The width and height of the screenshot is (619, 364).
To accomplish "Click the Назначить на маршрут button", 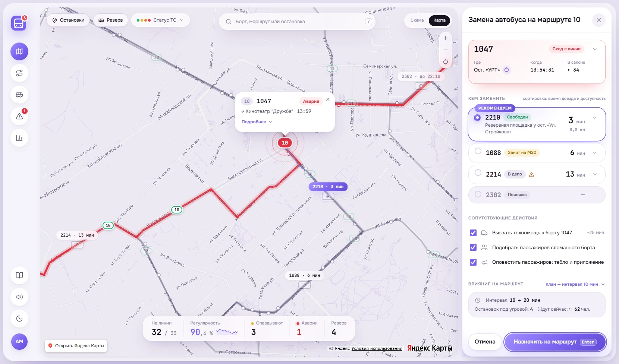I will pyautogui.click(x=555, y=342).
